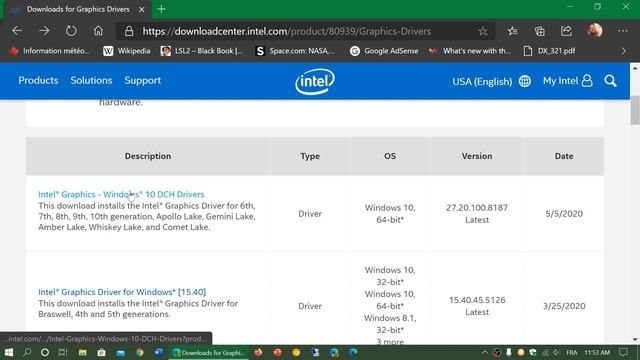Click the scrollbar down arrow
Screen dimensions: 640x360
tap(635, 339)
